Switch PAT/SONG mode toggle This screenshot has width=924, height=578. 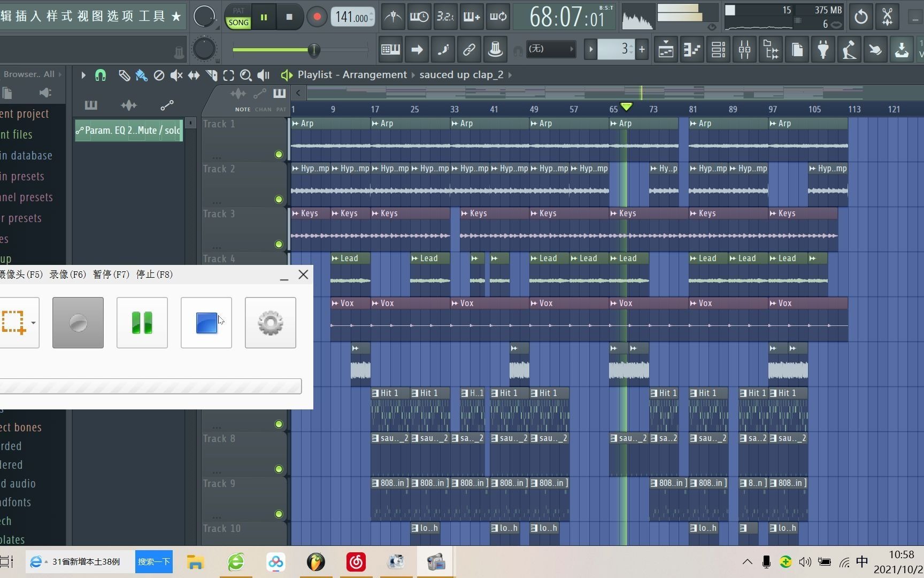click(238, 17)
